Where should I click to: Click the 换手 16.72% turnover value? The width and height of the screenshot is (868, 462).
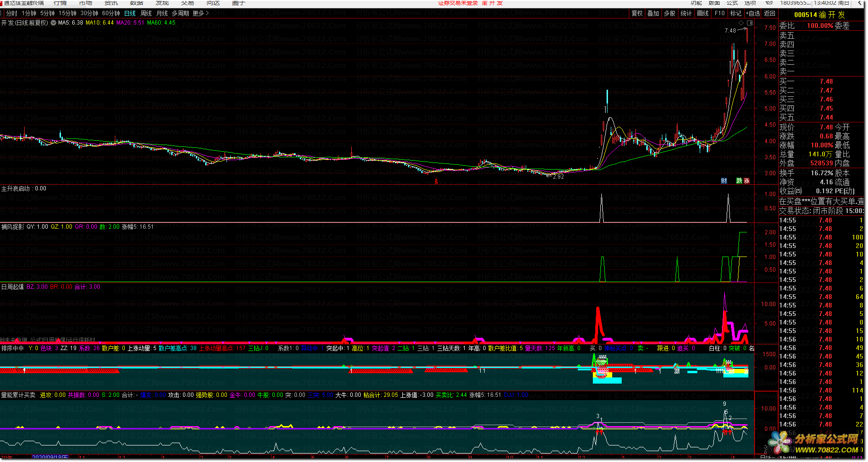coord(822,173)
